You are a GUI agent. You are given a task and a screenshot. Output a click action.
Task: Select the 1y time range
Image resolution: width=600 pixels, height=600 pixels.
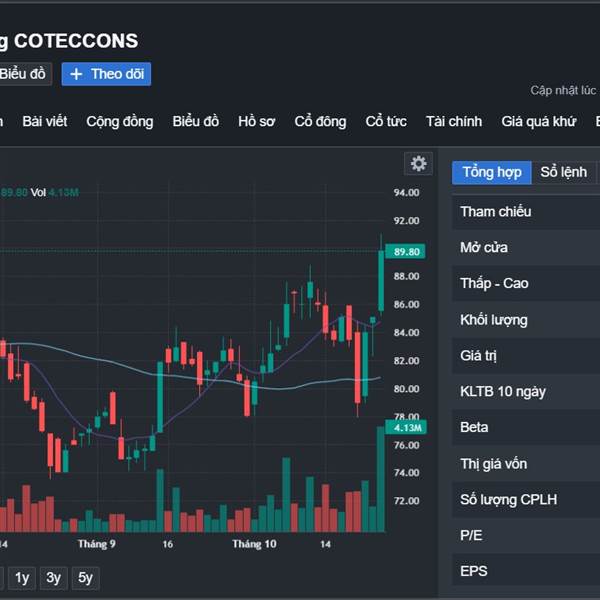[22, 577]
